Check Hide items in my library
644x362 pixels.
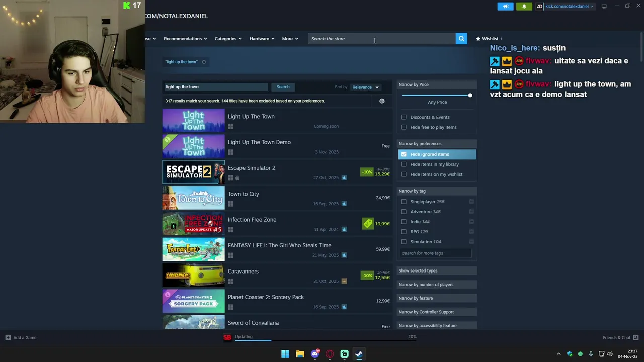(x=404, y=164)
